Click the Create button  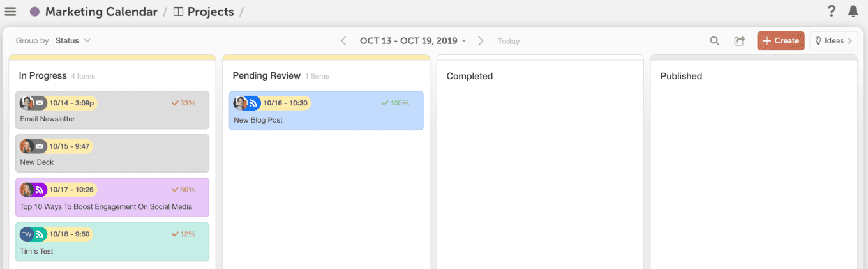[x=781, y=41]
